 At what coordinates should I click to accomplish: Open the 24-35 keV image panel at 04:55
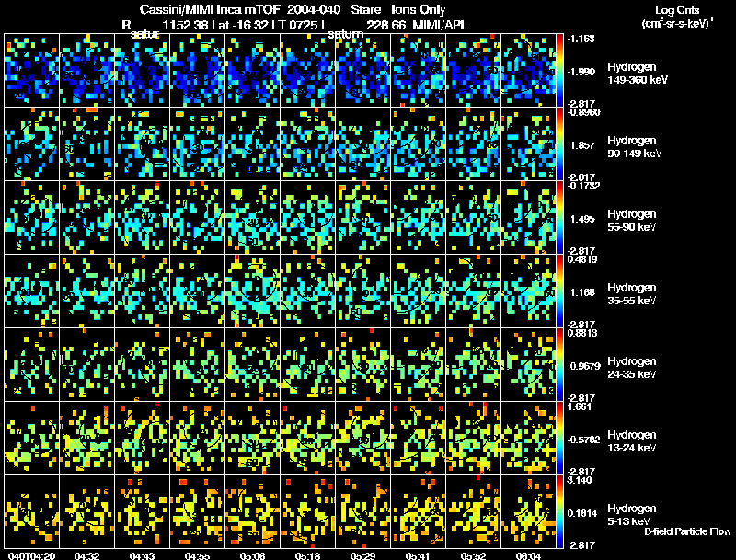[197, 364]
